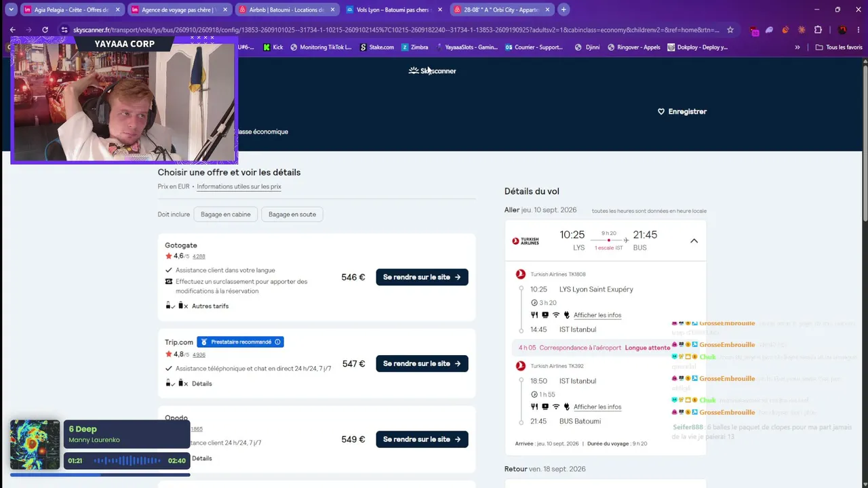
Task: Open Gotogate's 4288 reviews link
Action: (199, 256)
